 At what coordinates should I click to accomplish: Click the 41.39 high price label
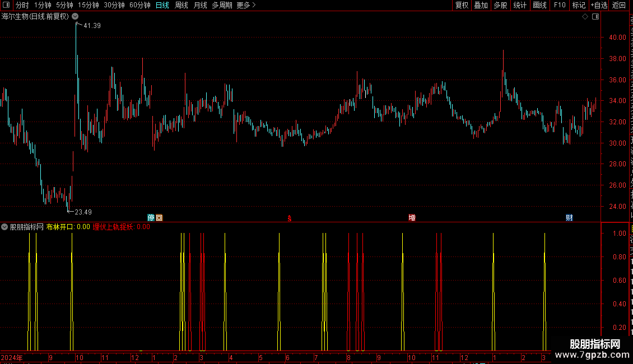click(x=92, y=25)
